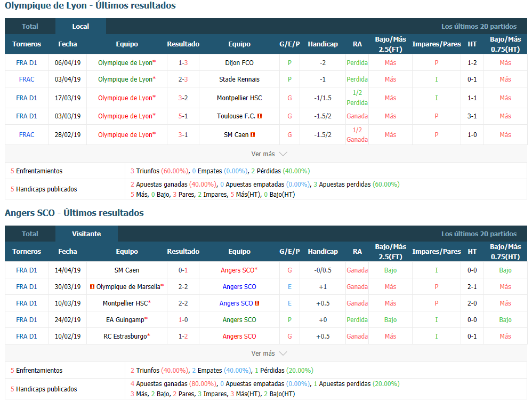The width and height of the screenshot is (532, 401).
Task: Click Angers SCO in the 30/03/19 row
Action: (x=239, y=287)
